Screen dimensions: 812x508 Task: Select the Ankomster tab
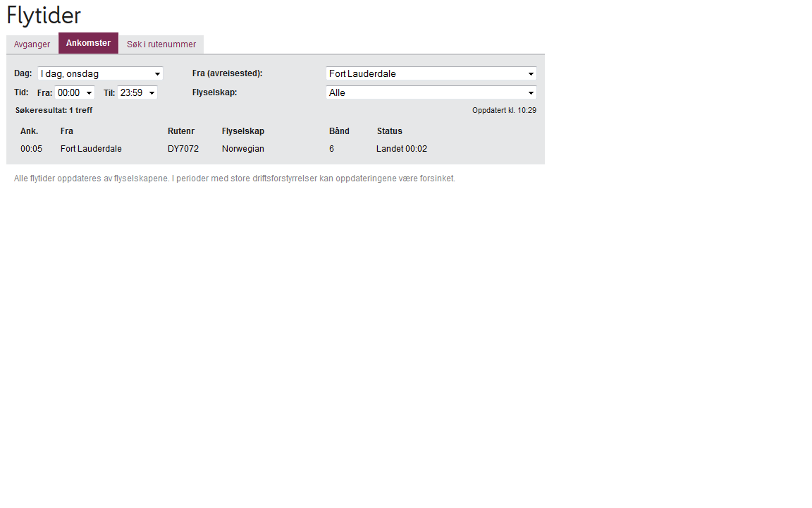point(88,43)
